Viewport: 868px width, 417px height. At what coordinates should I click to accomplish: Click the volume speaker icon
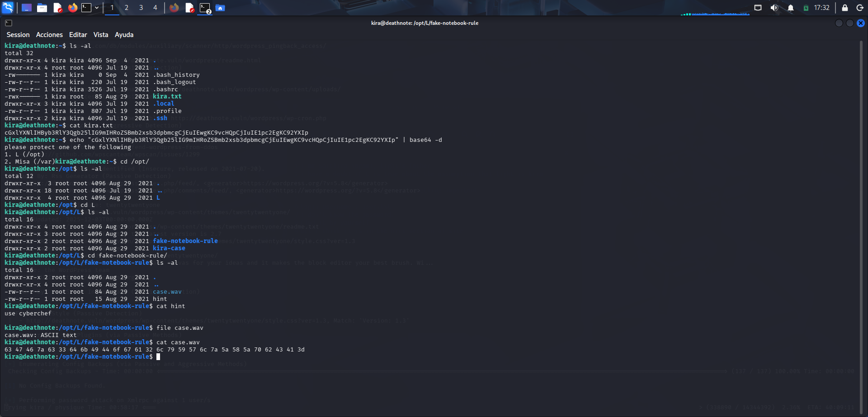774,8
